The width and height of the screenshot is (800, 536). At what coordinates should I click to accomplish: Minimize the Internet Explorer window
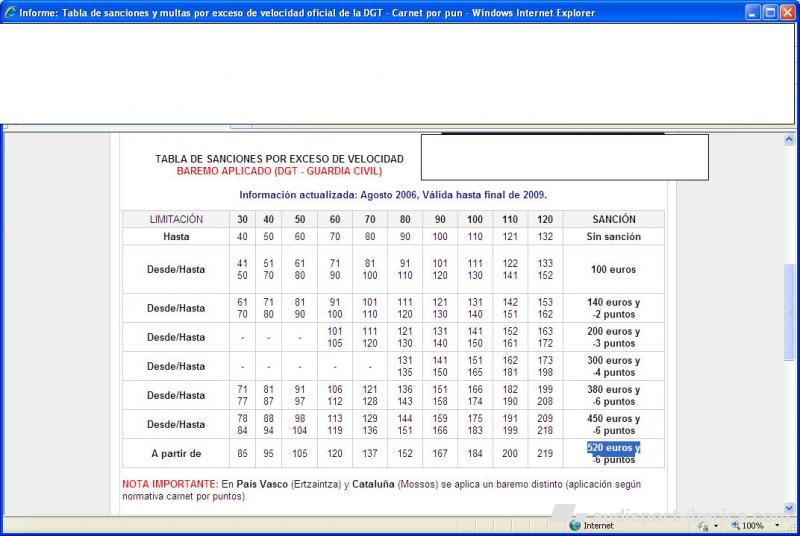tap(753, 12)
